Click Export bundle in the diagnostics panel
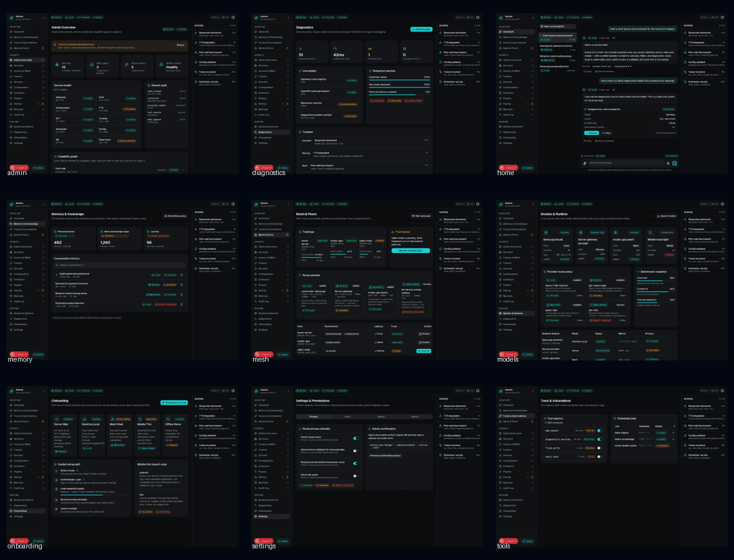This screenshot has width=734, height=560. click(x=421, y=29)
